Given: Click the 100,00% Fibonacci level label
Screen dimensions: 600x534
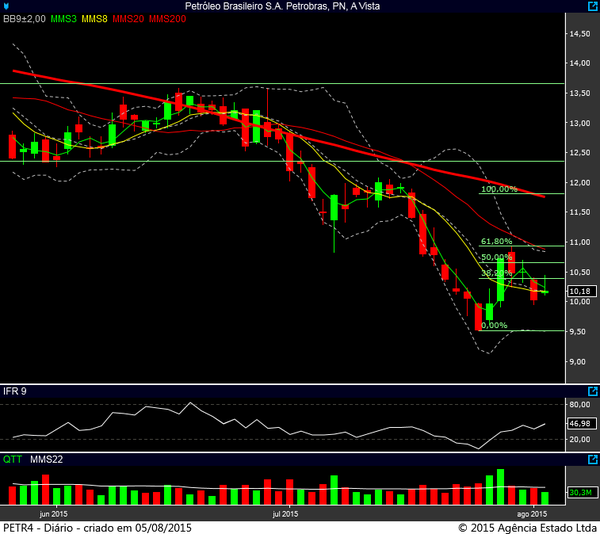Looking at the screenshot, I should [498, 189].
